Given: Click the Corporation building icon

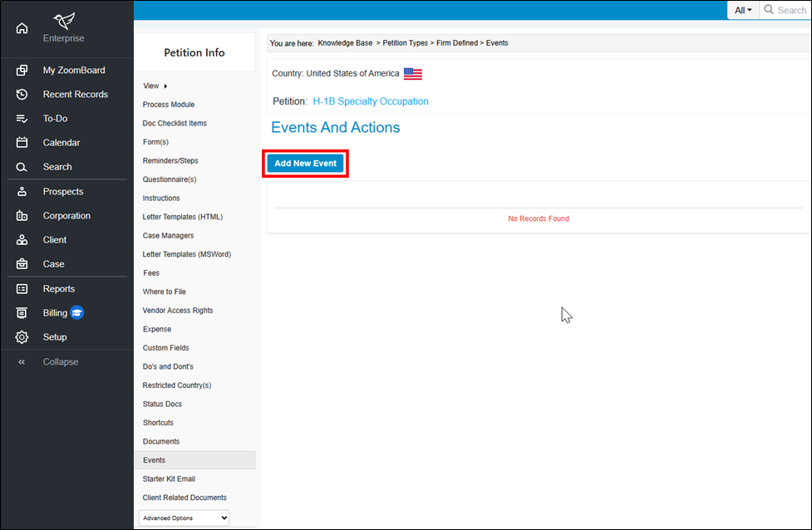Looking at the screenshot, I should 22,216.
